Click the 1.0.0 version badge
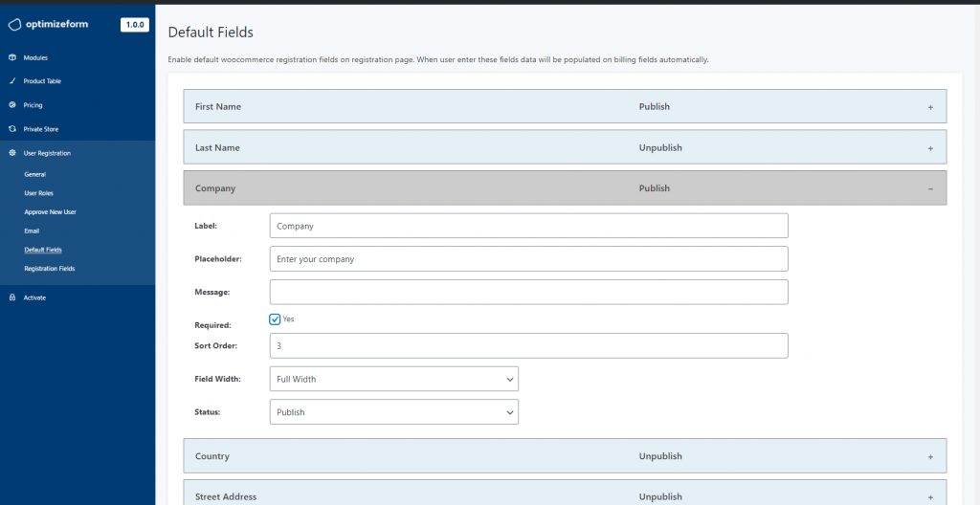Image resolution: width=980 pixels, height=505 pixels. [x=134, y=25]
